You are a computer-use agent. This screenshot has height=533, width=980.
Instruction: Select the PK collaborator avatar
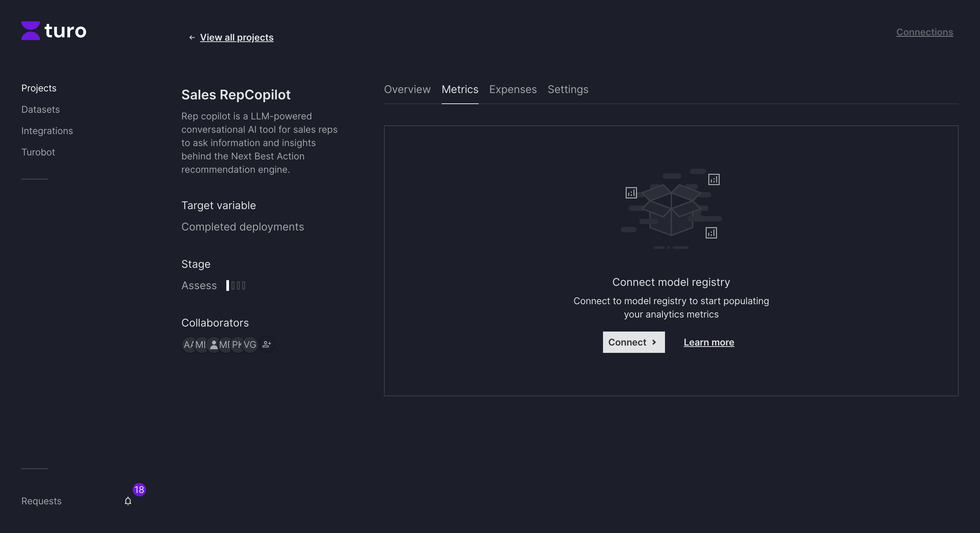pyautogui.click(x=238, y=344)
